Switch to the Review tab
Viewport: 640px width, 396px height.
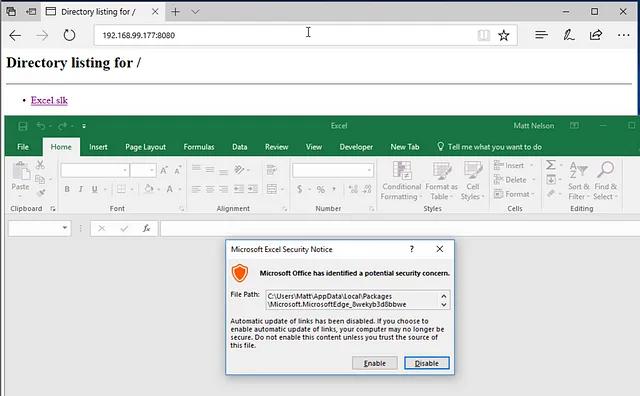[x=276, y=147]
